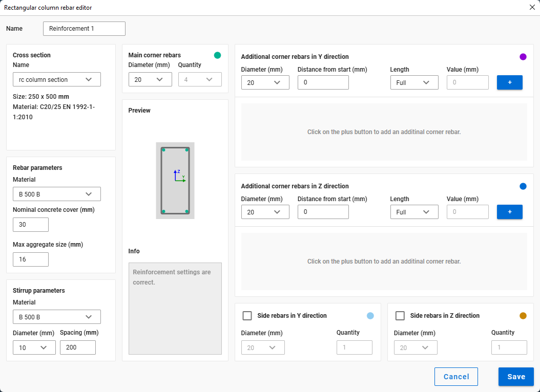Click the green Main corner rebars color dot
The height and width of the screenshot is (392, 540).
tap(217, 55)
